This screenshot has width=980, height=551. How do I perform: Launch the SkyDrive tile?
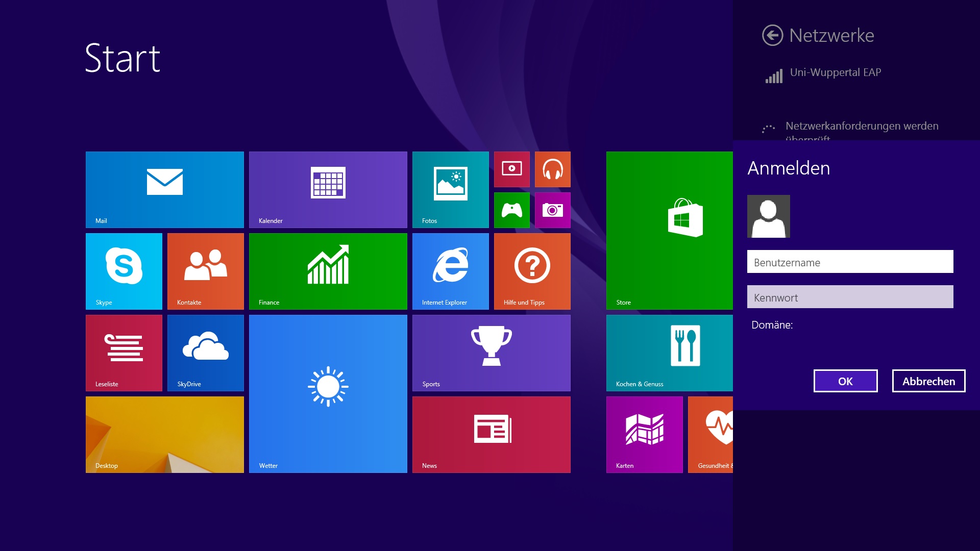click(205, 353)
